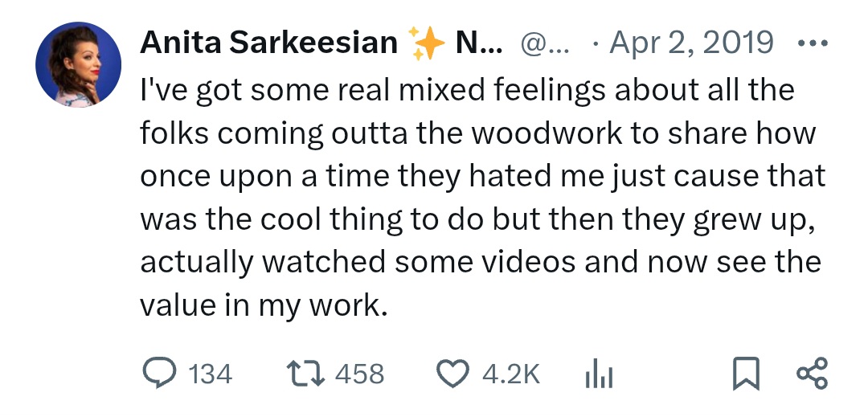868x417 pixels.
Task: Click the tweet line starting "I've got some"
Action: click(x=466, y=90)
